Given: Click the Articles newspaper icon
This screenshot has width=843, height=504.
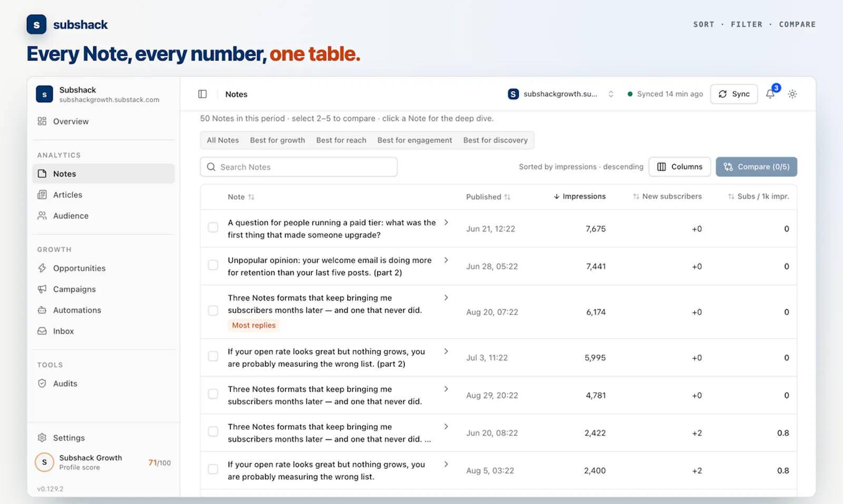Looking at the screenshot, I should coord(42,195).
